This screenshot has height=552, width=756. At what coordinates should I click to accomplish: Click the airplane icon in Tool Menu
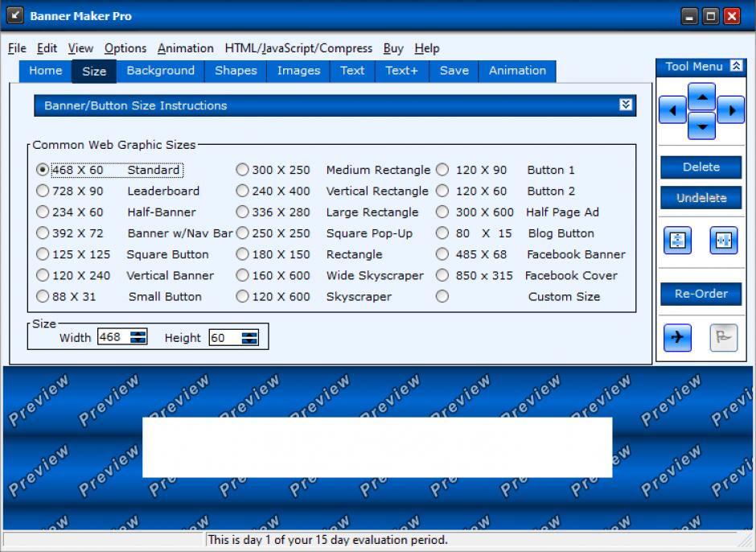[677, 338]
